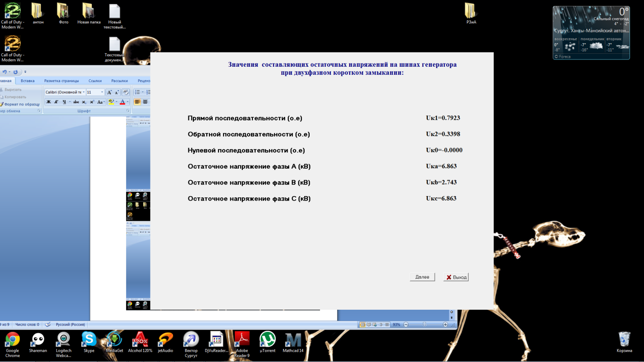Open the highlight color dropdown arrow
Screen dimensions: 644x362
[117, 102]
